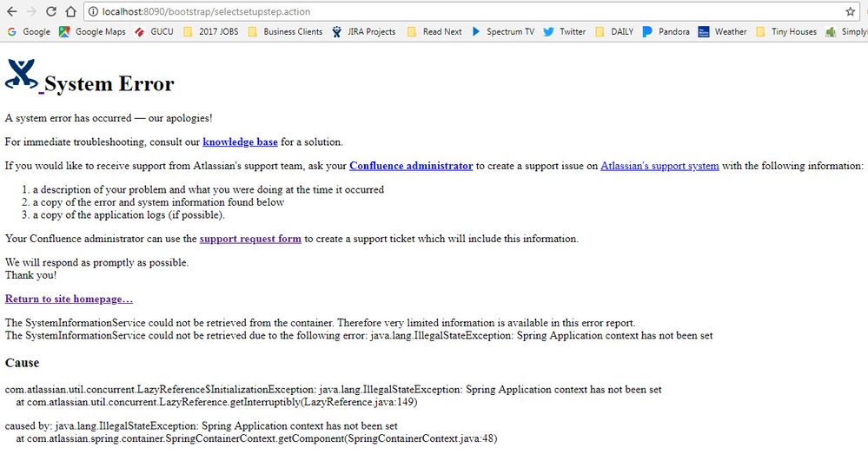Follow the Confluence administrator link
This screenshot has width=868, height=454.
pyautogui.click(x=411, y=166)
